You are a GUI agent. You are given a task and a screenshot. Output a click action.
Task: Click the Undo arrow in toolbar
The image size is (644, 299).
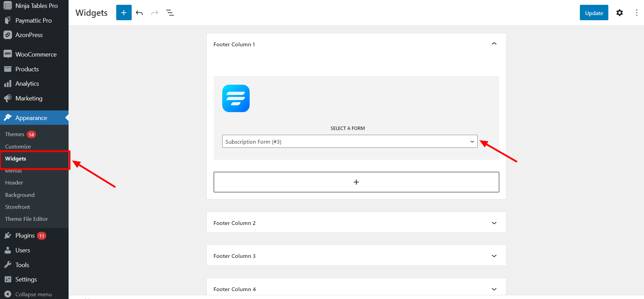[x=139, y=13]
